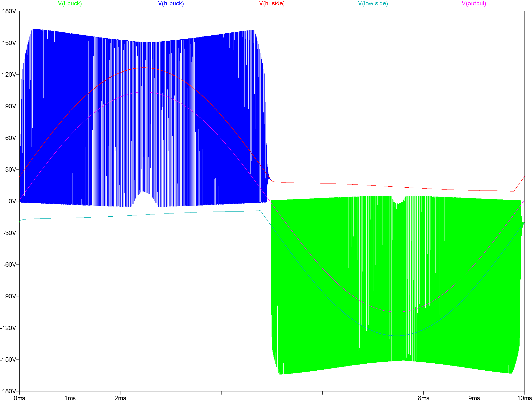The image size is (532, 411).
Task: Click the 30V y-axis label
Action: 11,169
